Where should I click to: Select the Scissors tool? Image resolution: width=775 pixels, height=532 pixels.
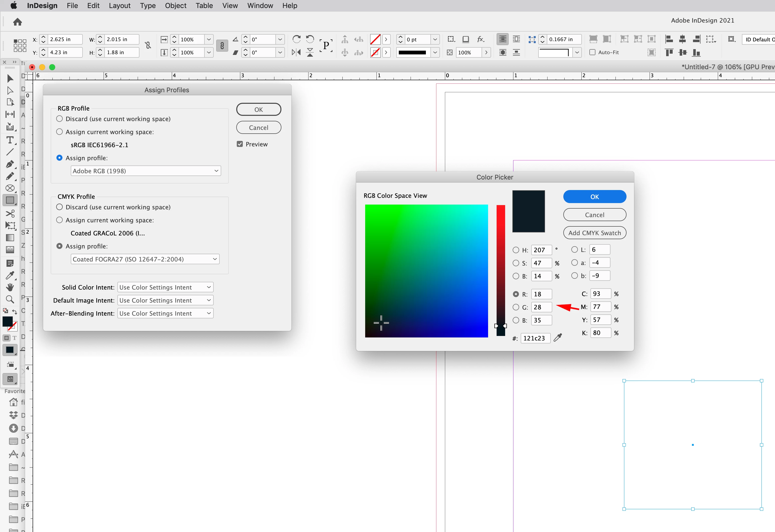click(10, 213)
